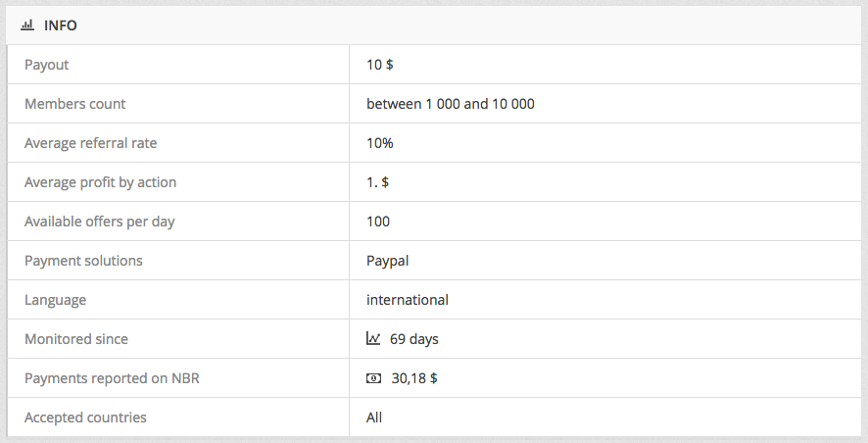Image resolution: width=868 pixels, height=443 pixels.
Task: Select the international language value
Action: click(408, 300)
